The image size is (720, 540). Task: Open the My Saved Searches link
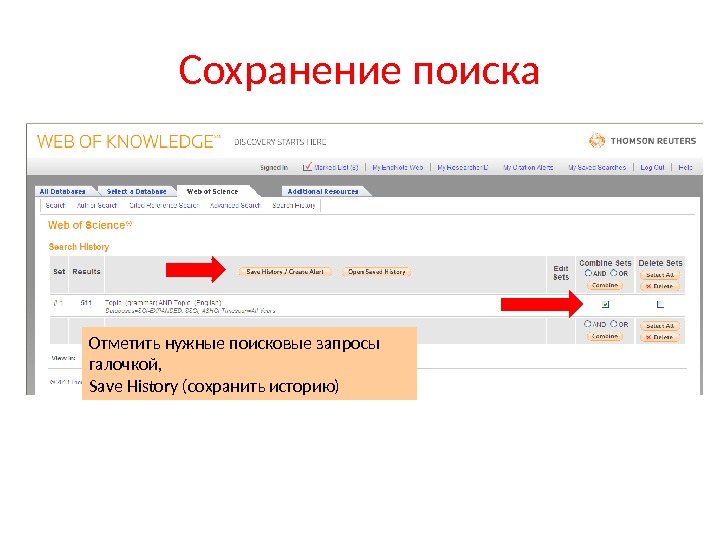pyautogui.click(x=597, y=168)
